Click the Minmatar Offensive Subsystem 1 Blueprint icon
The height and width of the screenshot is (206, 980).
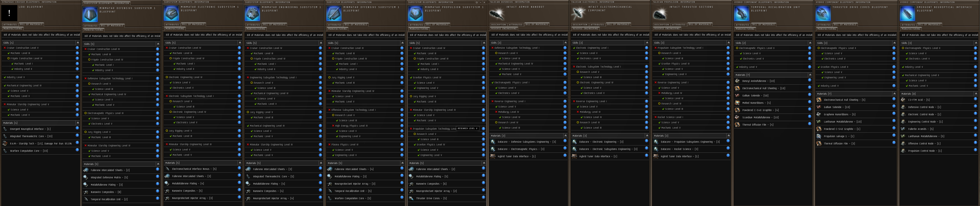pos(334,13)
